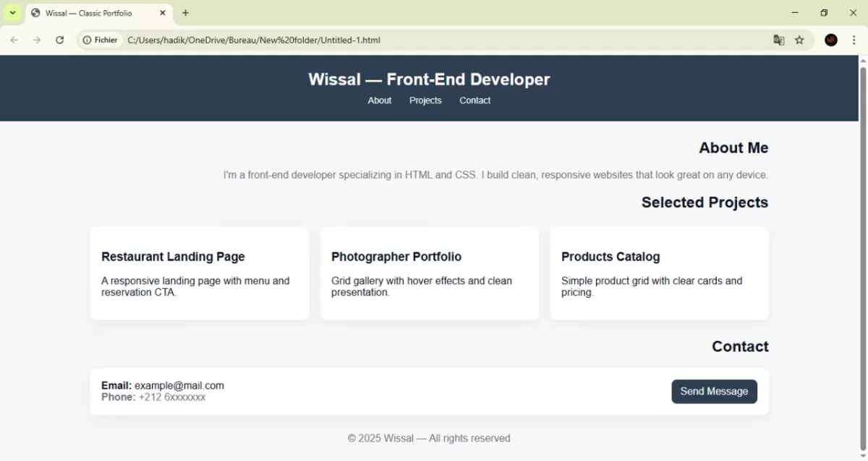Click the Fichier site info chip

tap(100, 40)
